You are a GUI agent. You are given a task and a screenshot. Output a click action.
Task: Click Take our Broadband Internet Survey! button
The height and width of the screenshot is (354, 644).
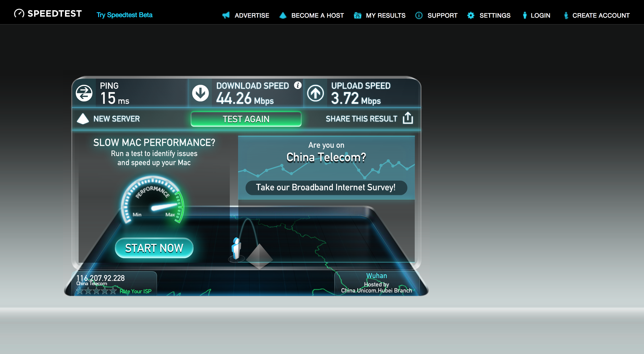326,187
